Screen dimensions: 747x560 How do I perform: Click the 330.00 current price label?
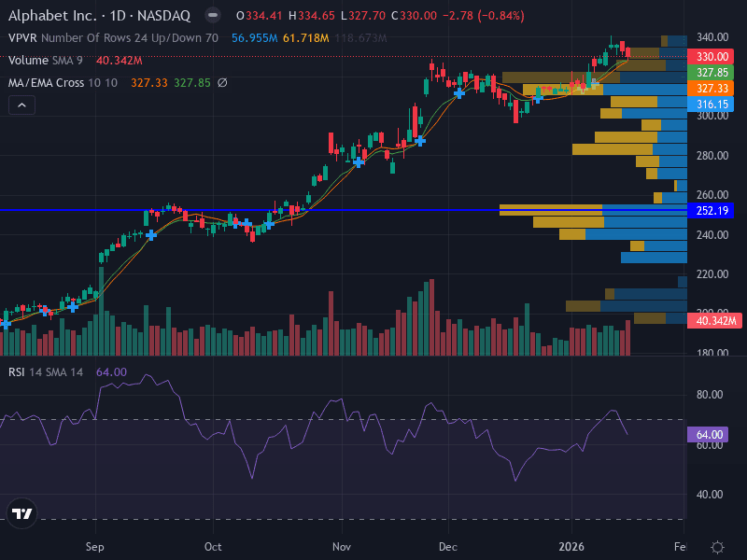712,57
